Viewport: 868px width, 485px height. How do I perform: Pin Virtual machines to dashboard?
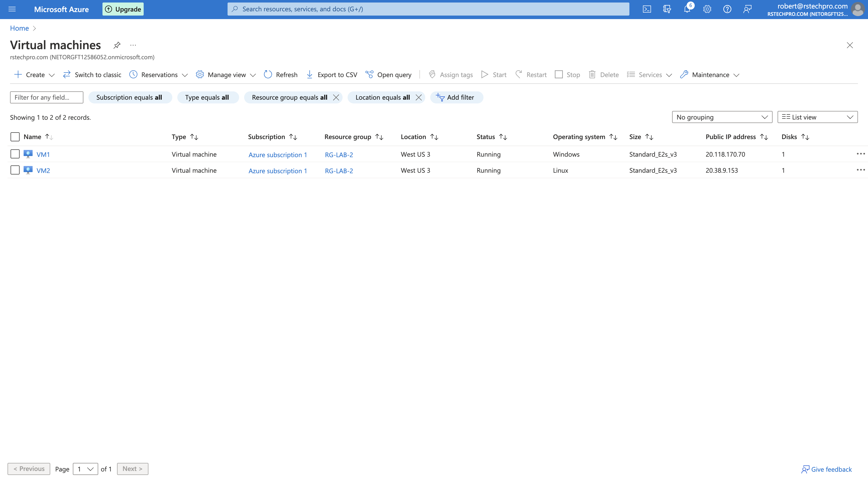coord(117,45)
